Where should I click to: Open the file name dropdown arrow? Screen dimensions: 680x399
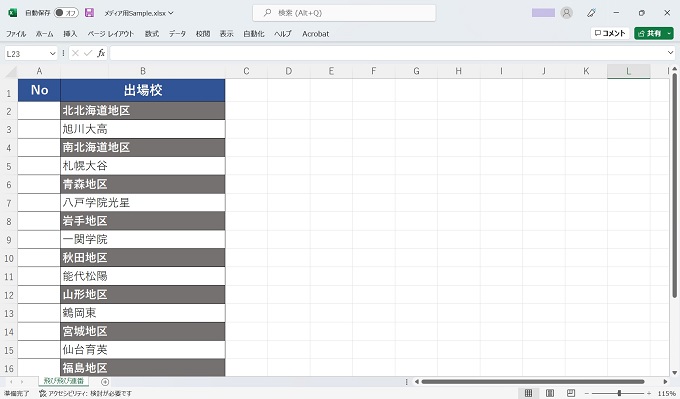(171, 13)
